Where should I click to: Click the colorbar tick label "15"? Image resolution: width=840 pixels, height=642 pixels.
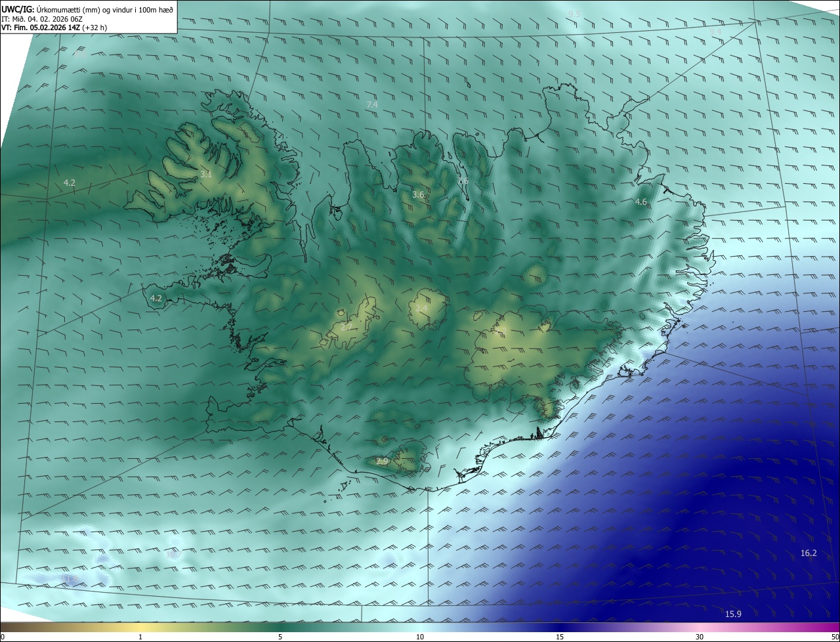pyautogui.click(x=560, y=637)
